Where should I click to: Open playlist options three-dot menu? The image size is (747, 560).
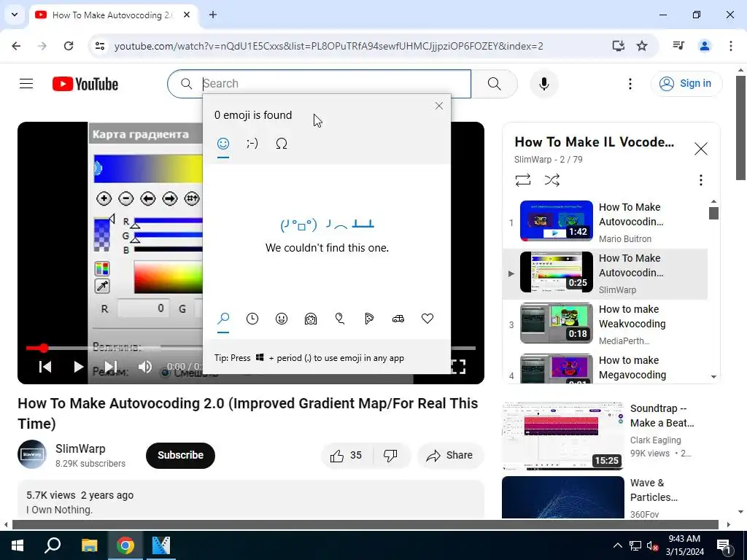pos(700,180)
